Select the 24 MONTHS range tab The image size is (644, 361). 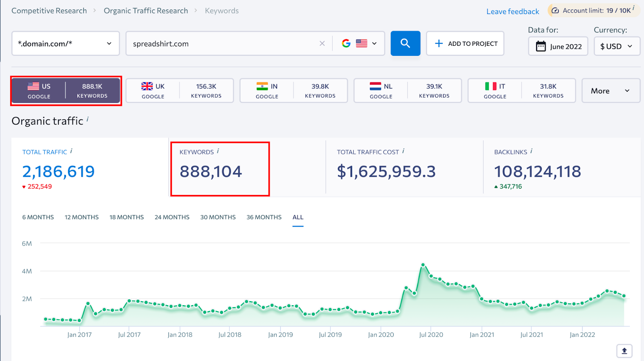(x=172, y=217)
